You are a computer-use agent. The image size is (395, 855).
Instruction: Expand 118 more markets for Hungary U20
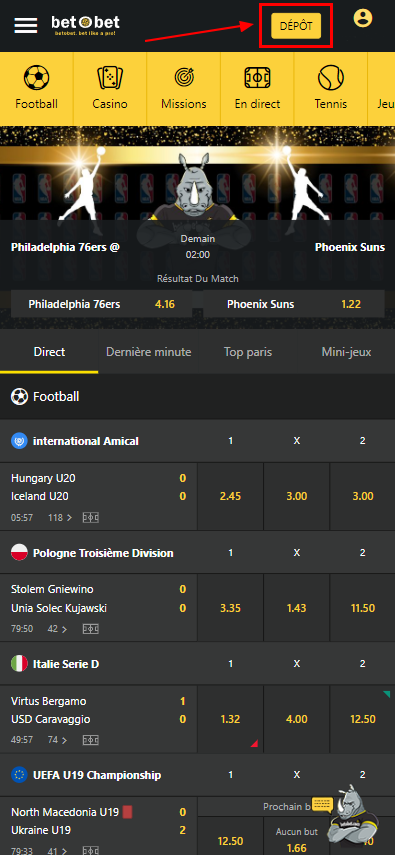[x=58, y=518]
